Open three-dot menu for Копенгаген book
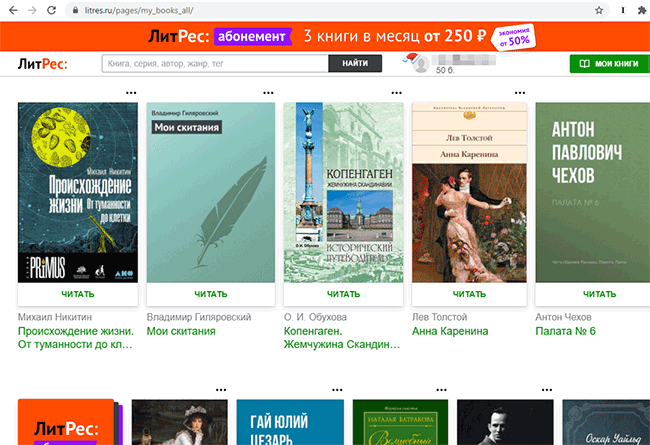The image size is (650, 445). tap(396, 93)
